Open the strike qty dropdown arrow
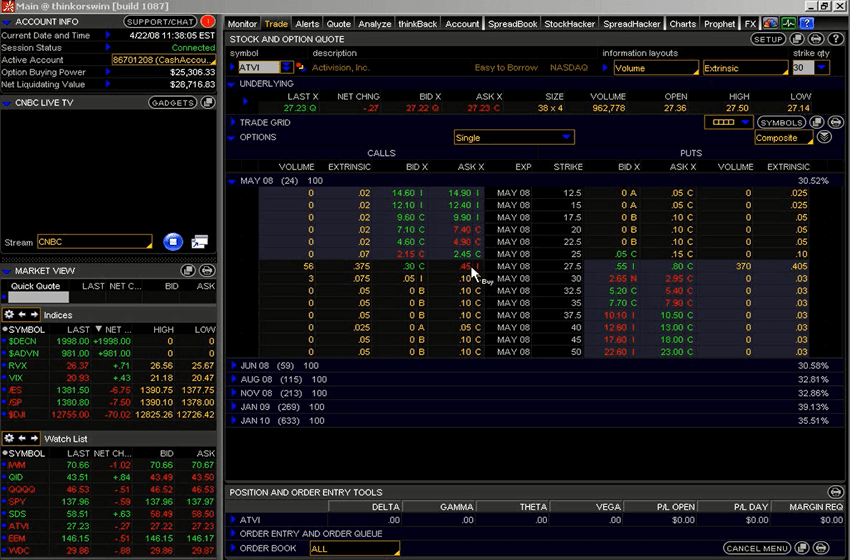This screenshot has width=850, height=560. point(822,68)
